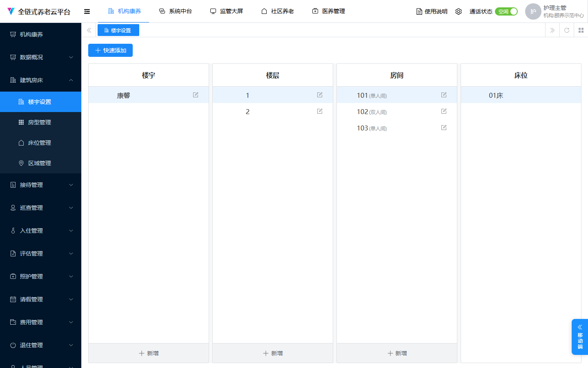Expand the 请假管理 sidebar menu
The image size is (588, 368).
click(x=41, y=299)
